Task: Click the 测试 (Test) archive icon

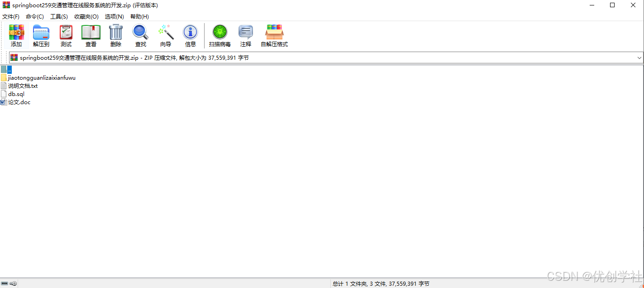Action: click(x=66, y=35)
